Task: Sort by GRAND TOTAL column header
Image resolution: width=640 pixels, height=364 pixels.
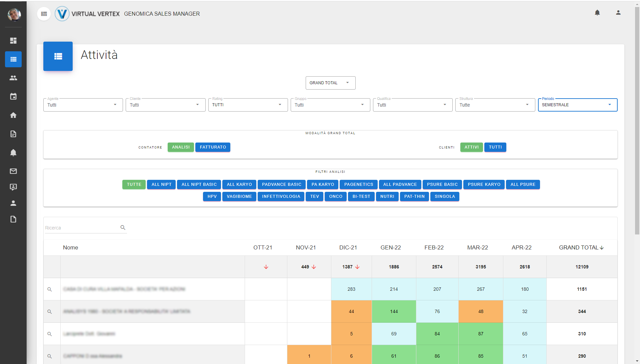Action: [x=581, y=247]
